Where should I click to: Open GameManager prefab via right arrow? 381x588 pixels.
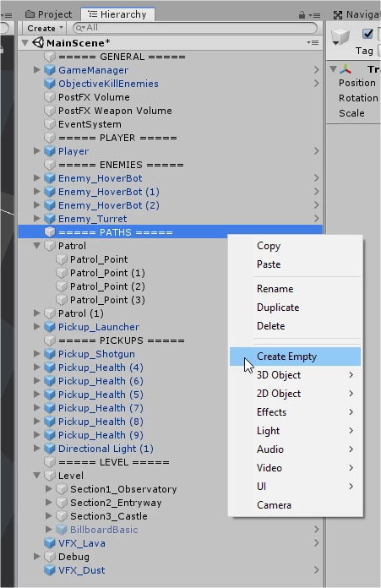click(x=317, y=70)
